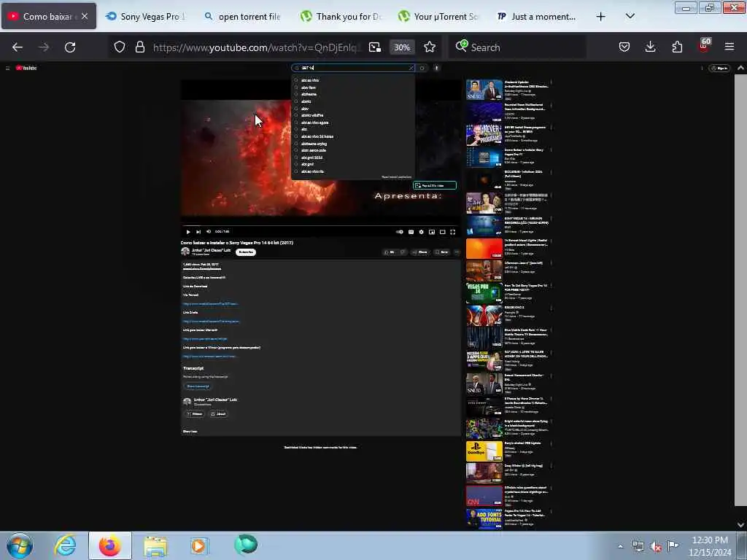The height and width of the screenshot is (560, 747).
Task: Start YouTube voice search microphone
Action: pyautogui.click(x=436, y=68)
